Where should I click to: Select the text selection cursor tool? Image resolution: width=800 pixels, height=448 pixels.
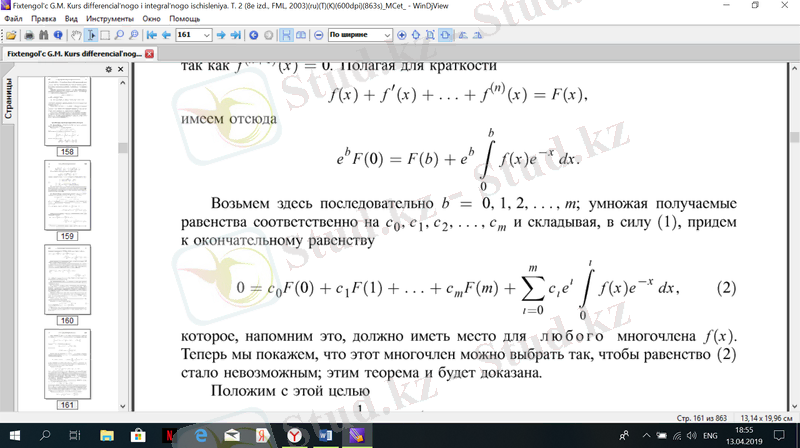coord(91,35)
